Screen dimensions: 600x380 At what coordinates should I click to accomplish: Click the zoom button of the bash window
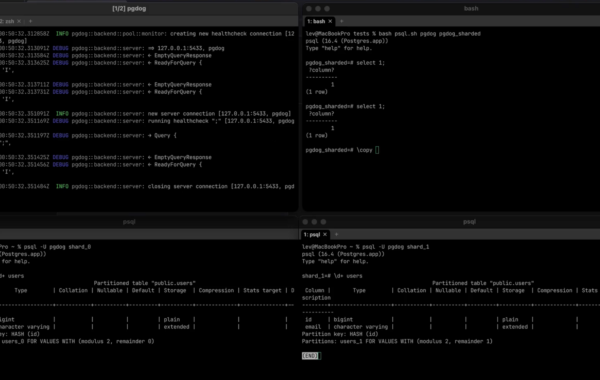(x=327, y=9)
